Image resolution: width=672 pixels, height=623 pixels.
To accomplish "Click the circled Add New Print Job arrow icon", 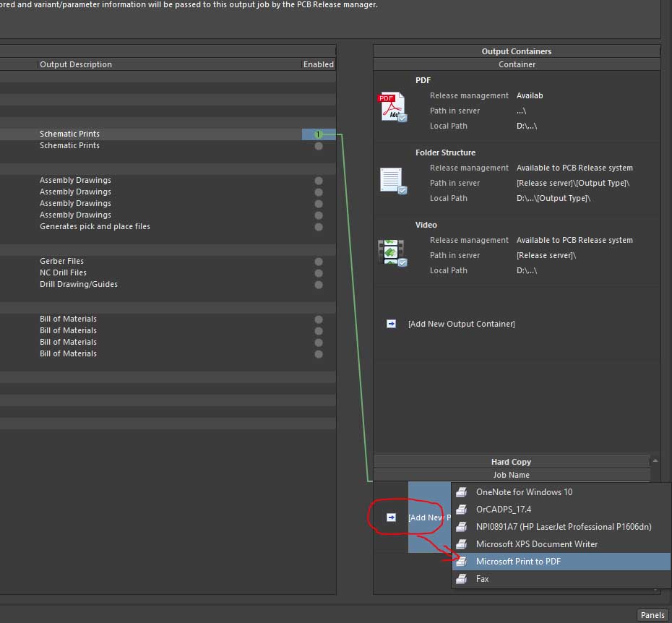I will 391,517.
